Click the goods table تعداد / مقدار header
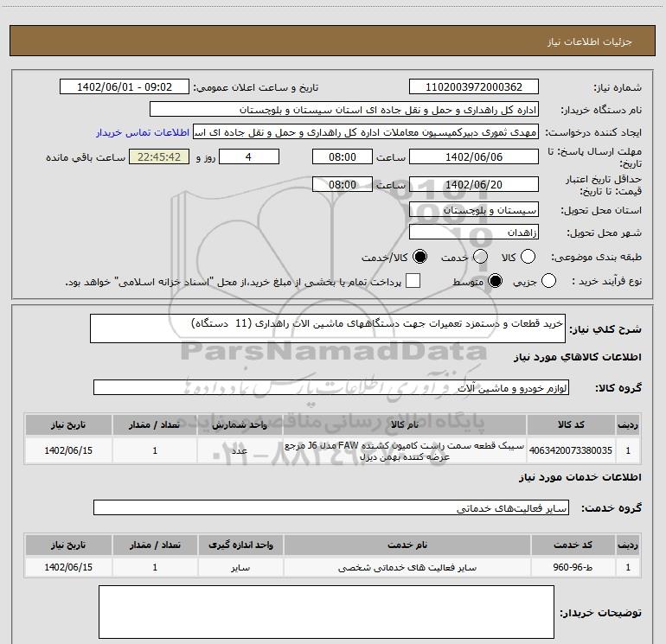Viewport: 666px width, 644px height. pyautogui.click(x=155, y=424)
